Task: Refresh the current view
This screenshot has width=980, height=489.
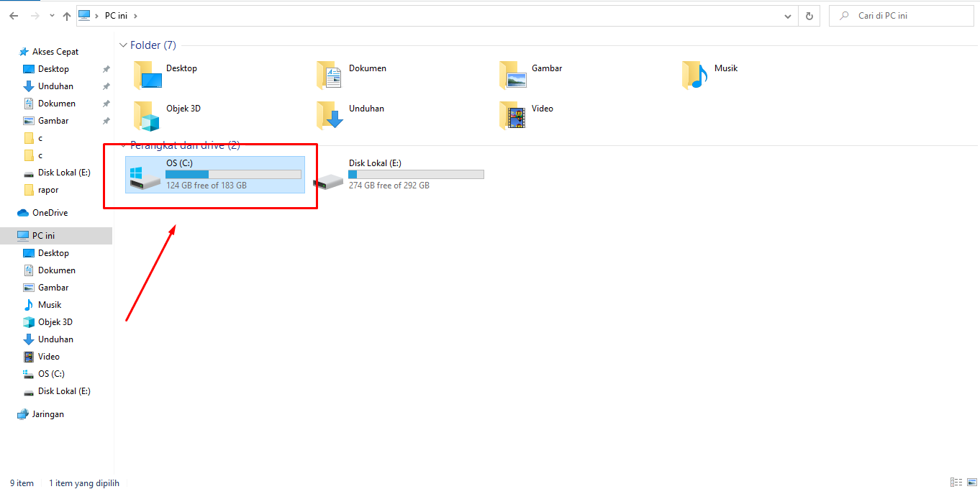Action: point(809,15)
